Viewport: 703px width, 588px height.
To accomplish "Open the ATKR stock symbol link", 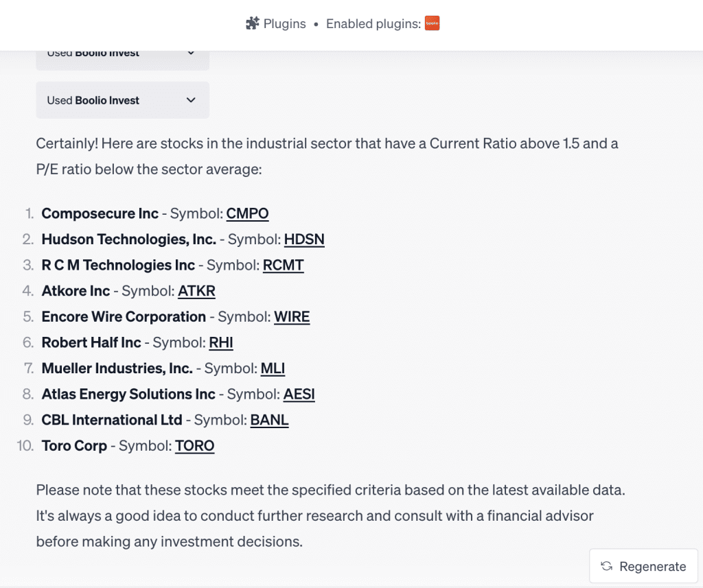I will [197, 291].
